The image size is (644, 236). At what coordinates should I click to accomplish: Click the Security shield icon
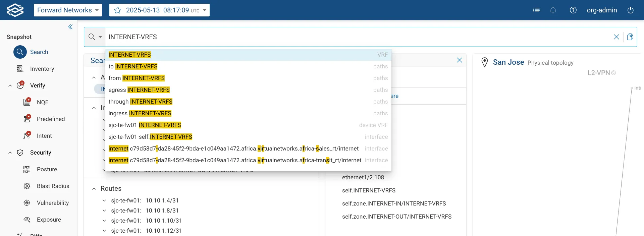point(20,153)
